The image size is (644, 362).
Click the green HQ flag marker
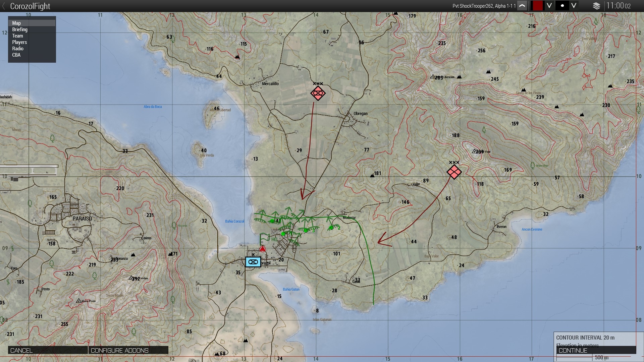265,238
